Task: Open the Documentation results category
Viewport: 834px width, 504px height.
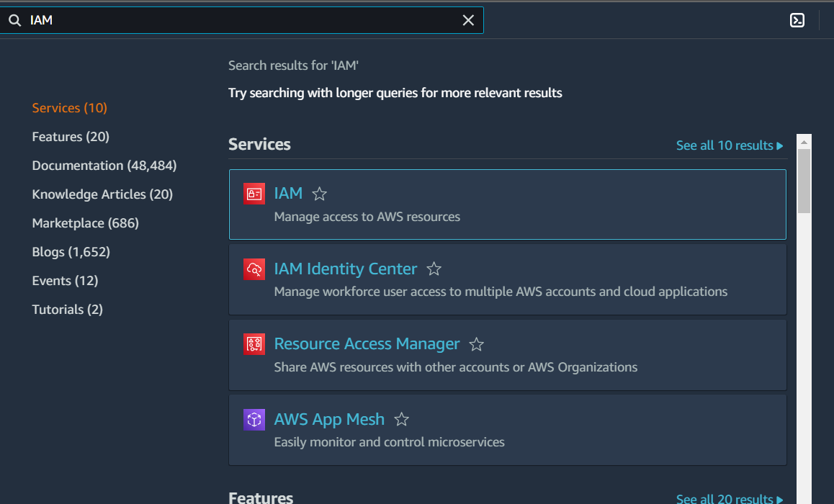Action: tap(104, 165)
